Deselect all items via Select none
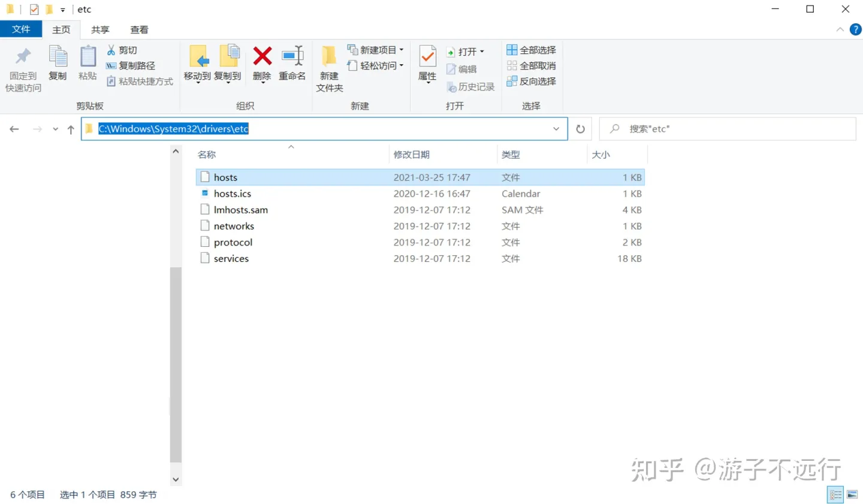This screenshot has width=863, height=504. click(x=532, y=66)
